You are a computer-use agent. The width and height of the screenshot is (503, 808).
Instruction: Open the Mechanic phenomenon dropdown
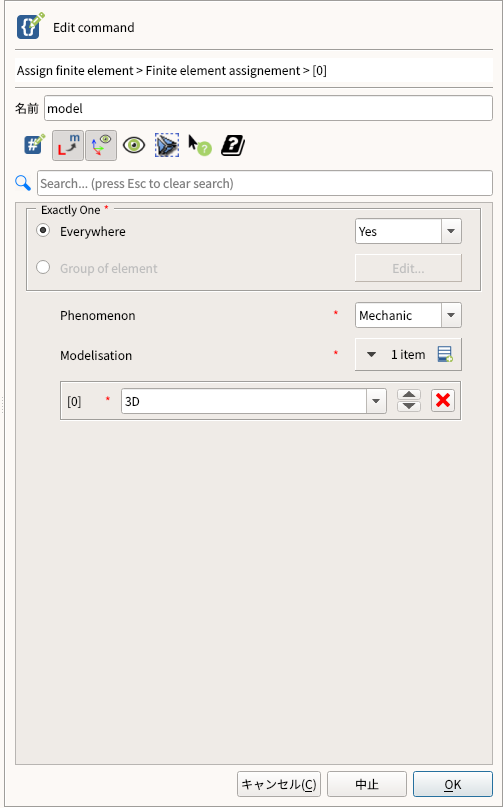tap(408, 315)
